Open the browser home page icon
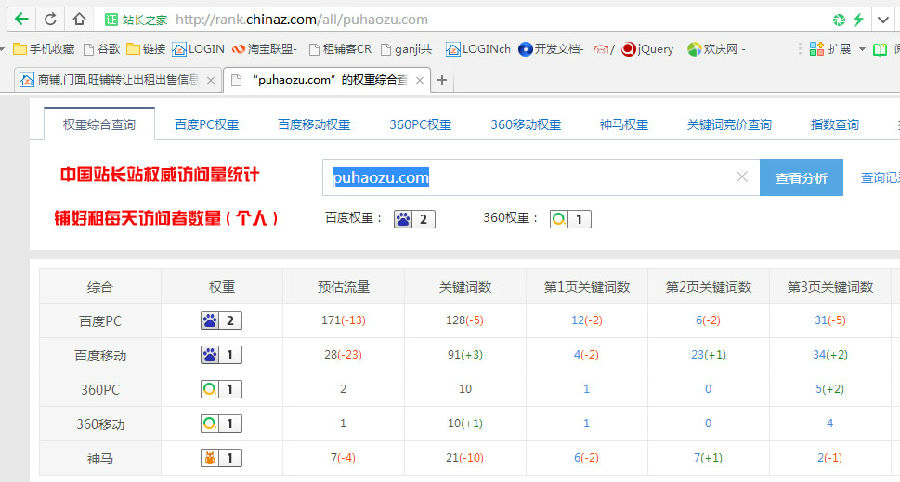 click(x=79, y=19)
